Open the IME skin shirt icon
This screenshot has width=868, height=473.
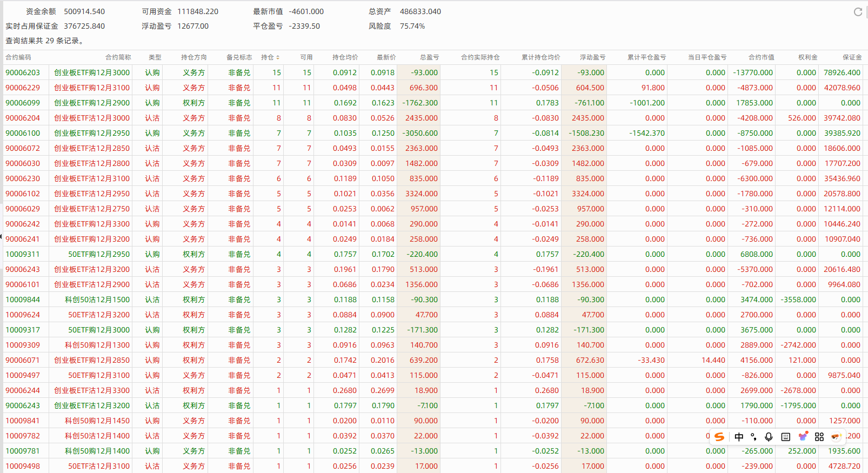(803, 437)
